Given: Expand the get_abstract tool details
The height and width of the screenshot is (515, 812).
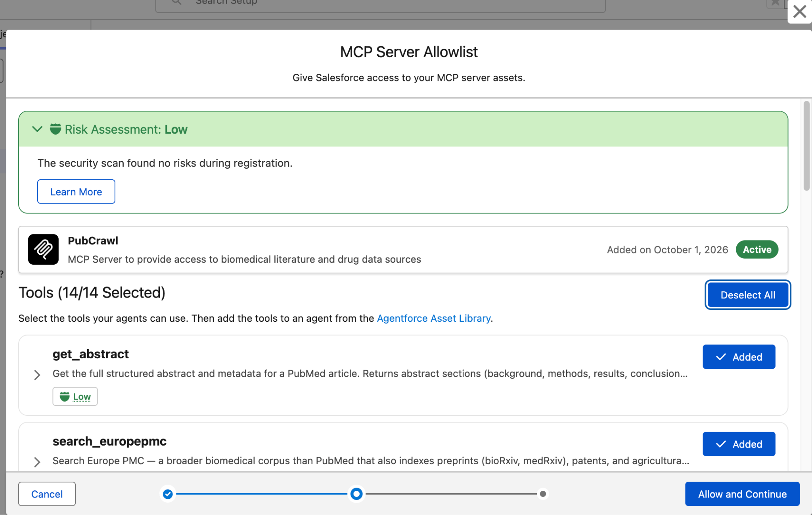Looking at the screenshot, I should (x=37, y=375).
